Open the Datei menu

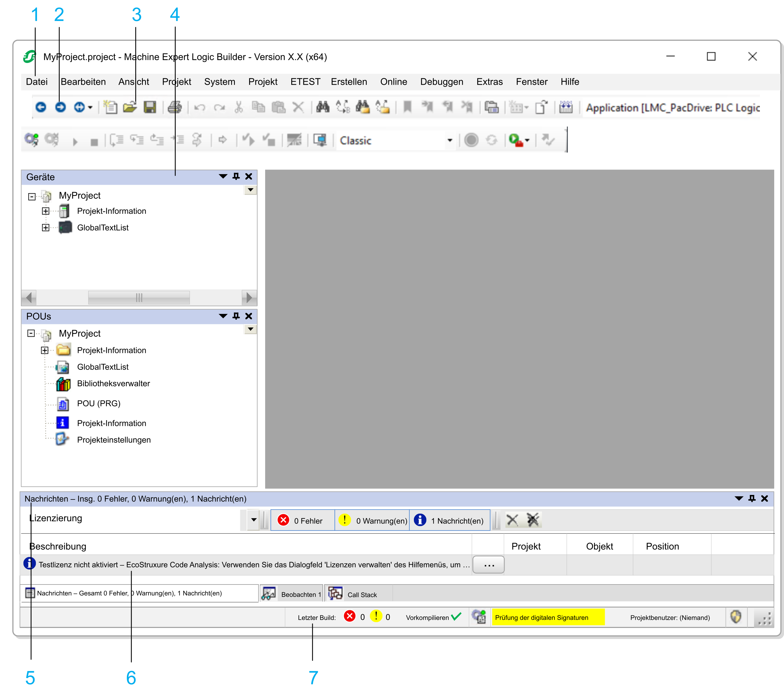[37, 82]
